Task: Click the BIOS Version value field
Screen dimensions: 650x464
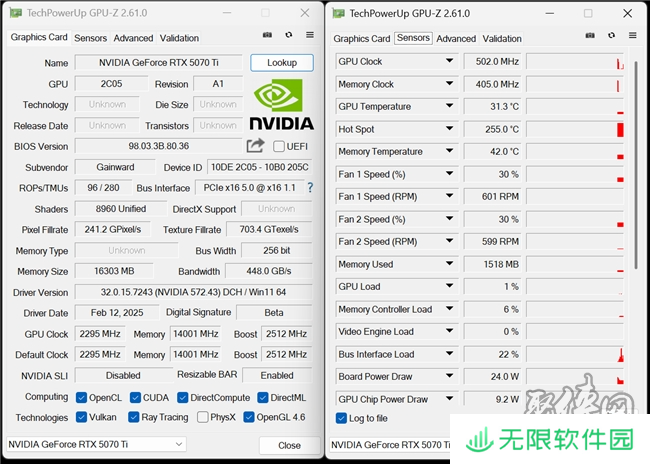Action: pyautogui.click(x=158, y=146)
